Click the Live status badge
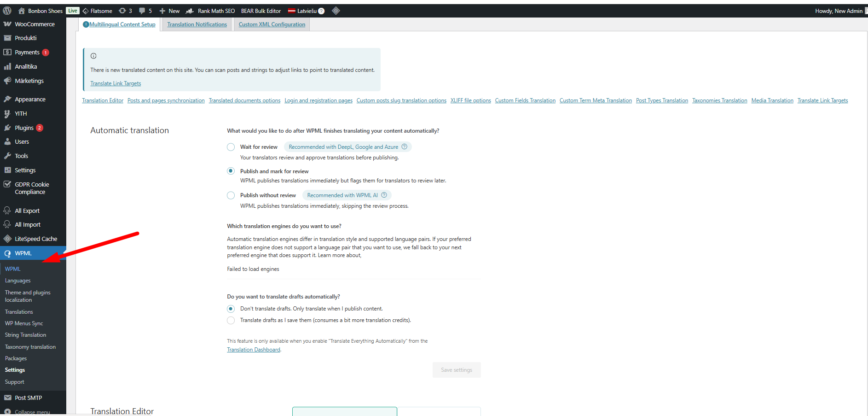The image size is (868, 416). point(73,11)
